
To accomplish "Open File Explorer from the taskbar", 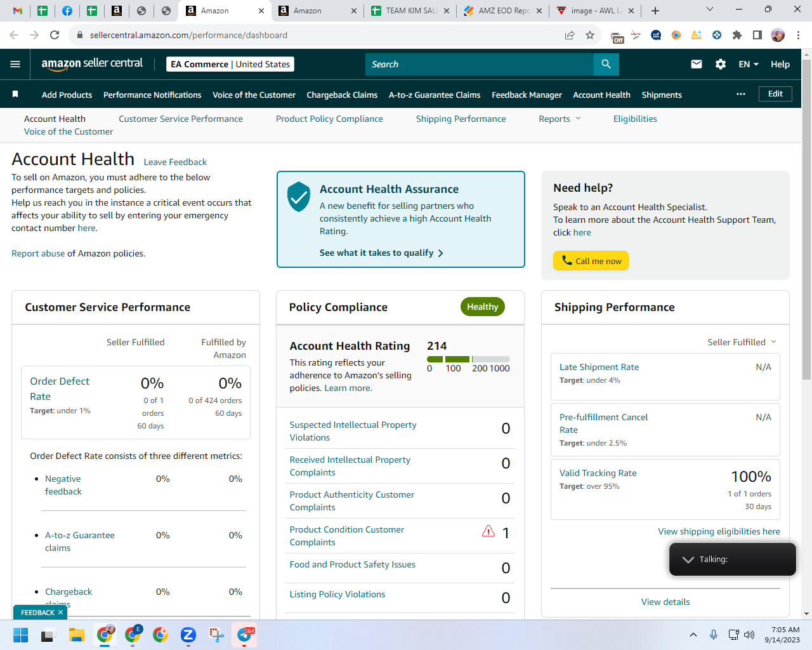I will pos(77,635).
